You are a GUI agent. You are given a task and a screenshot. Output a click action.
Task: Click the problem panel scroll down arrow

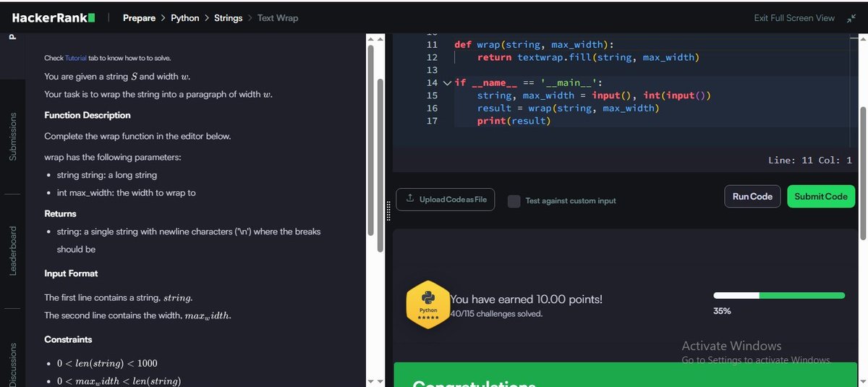371,380
